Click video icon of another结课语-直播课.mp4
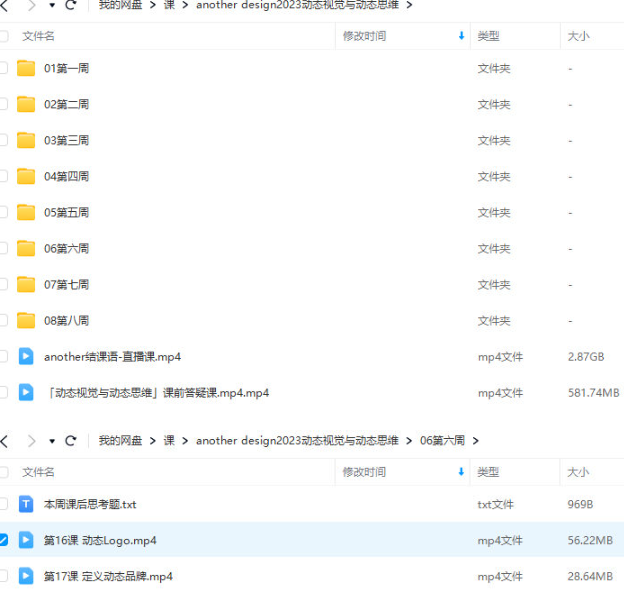The width and height of the screenshot is (624, 589). [26, 356]
